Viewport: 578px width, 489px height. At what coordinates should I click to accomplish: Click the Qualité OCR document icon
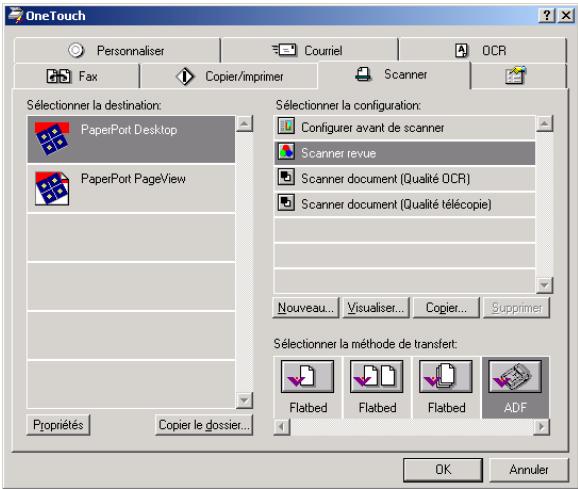pyautogui.click(x=286, y=177)
